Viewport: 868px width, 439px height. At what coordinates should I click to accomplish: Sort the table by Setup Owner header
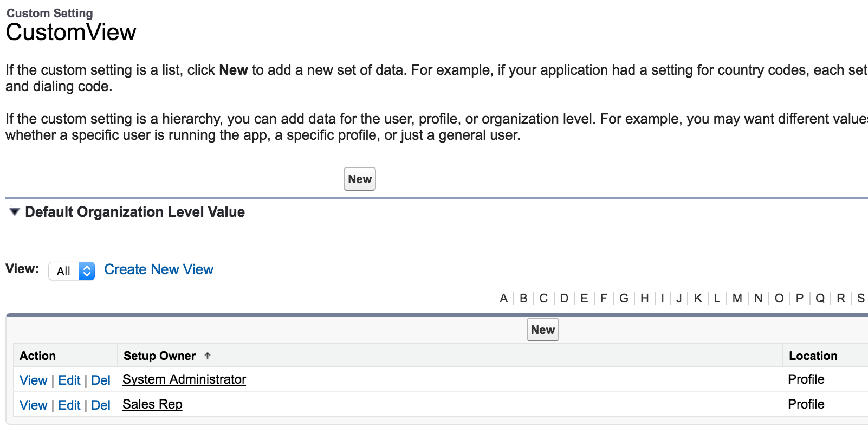[160, 356]
